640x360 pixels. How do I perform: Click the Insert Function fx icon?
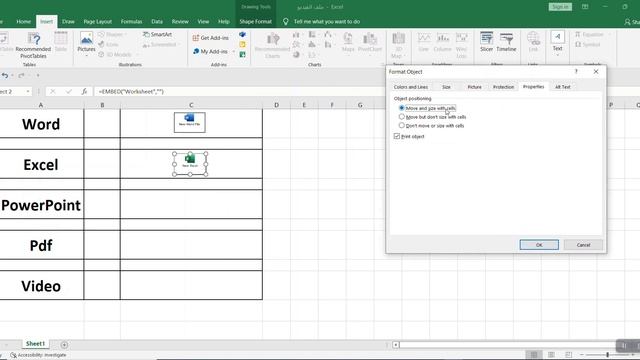(84, 91)
